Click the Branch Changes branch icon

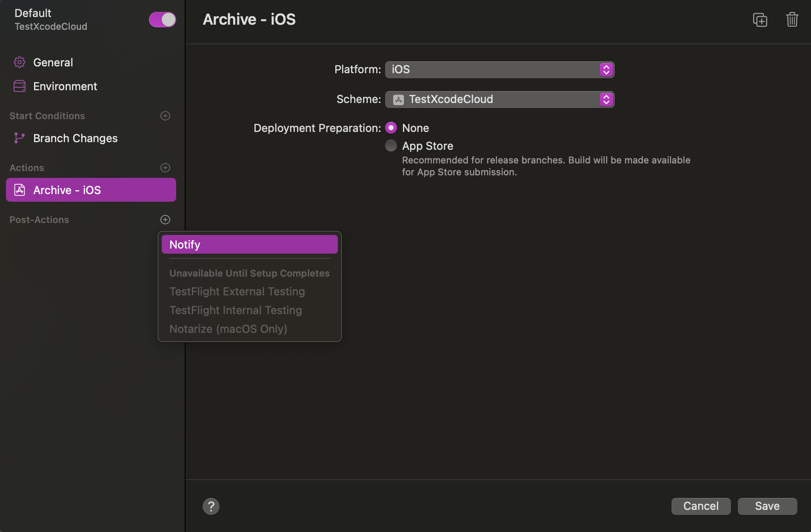[19, 138]
